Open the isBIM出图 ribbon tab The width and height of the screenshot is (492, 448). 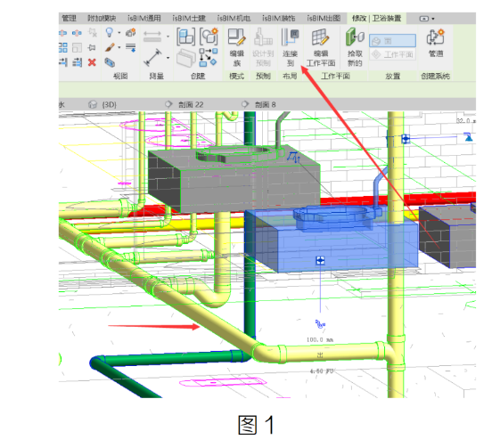[324, 19]
